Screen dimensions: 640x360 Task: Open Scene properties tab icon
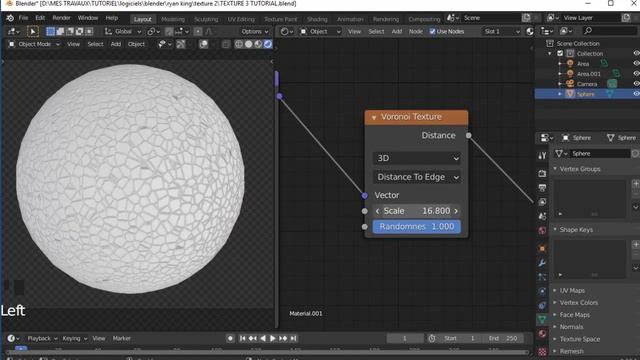[542, 216]
